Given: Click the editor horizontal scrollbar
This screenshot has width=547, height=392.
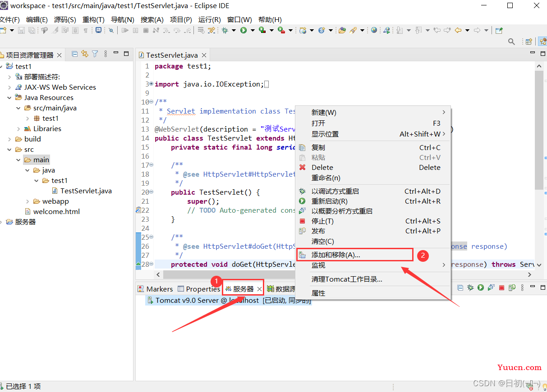Looking at the screenshot, I should [343, 274].
